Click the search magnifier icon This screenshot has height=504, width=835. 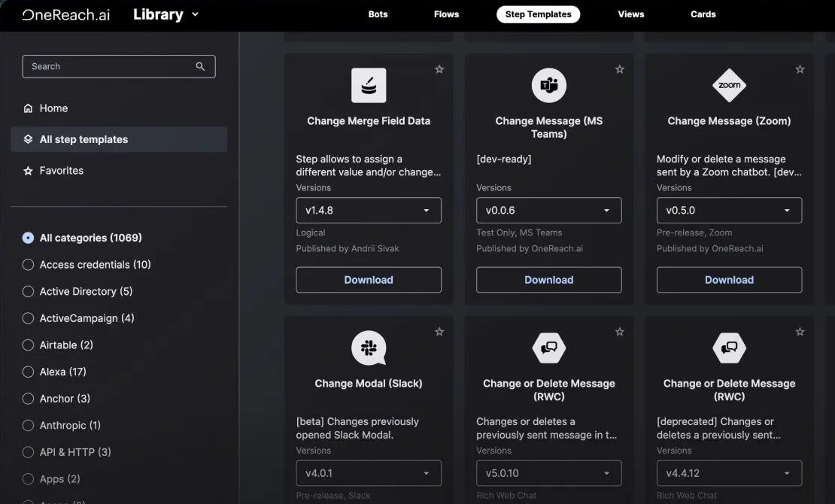[x=200, y=67]
